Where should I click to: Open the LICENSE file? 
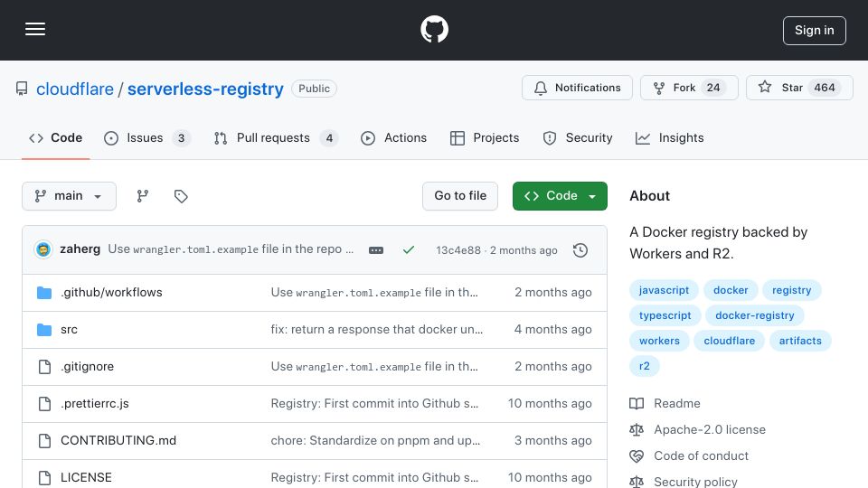[x=86, y=477]
